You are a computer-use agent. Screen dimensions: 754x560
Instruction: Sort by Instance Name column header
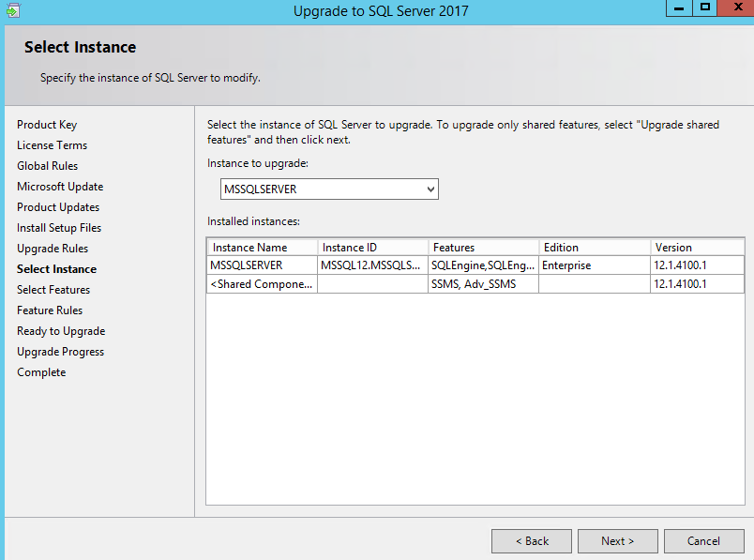tap(263, 248)
